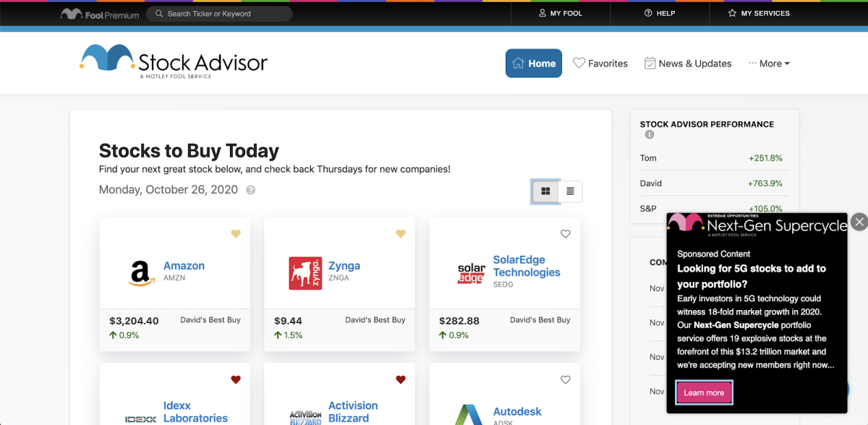
Task: Toggle the heart on Idexx Laboratories card
Action: click(235, 379)
